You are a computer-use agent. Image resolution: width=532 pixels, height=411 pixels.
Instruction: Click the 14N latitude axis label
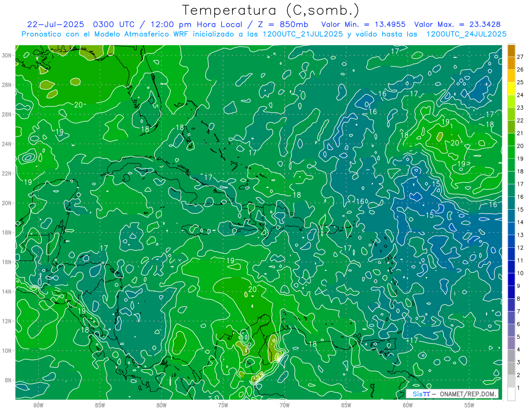(x=7, y=292)
